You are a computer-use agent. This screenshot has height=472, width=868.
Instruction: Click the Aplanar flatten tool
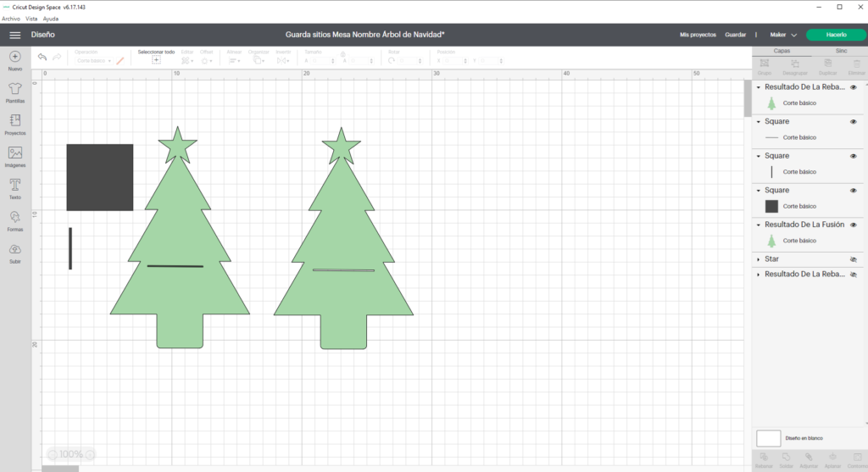(x=832, y=460)
